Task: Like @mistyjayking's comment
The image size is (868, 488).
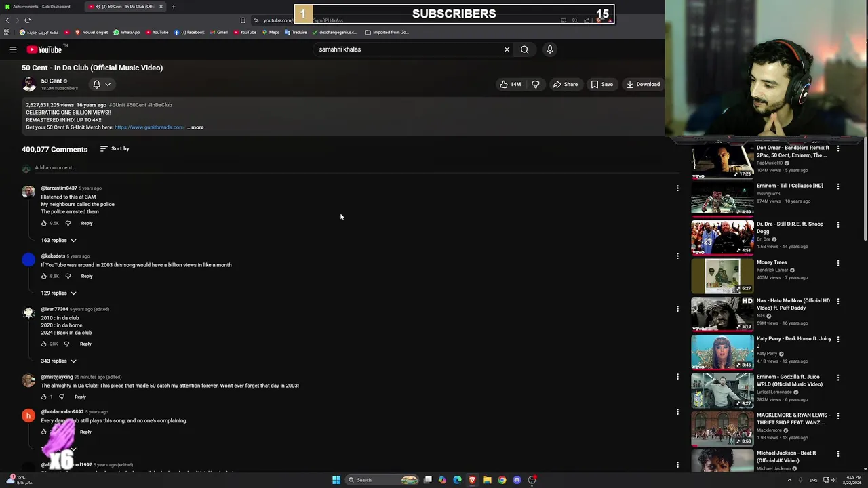Action: point(44,396)
